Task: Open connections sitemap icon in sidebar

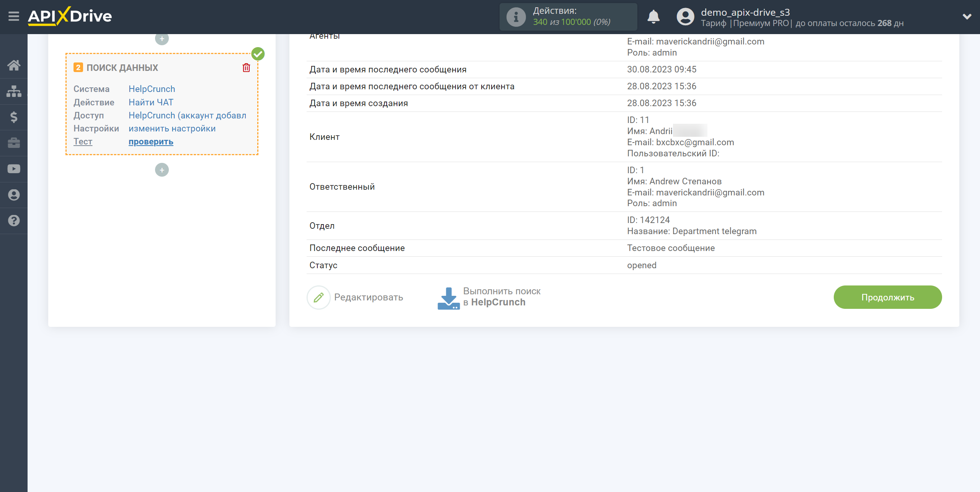Action: (x=14, y=91)
